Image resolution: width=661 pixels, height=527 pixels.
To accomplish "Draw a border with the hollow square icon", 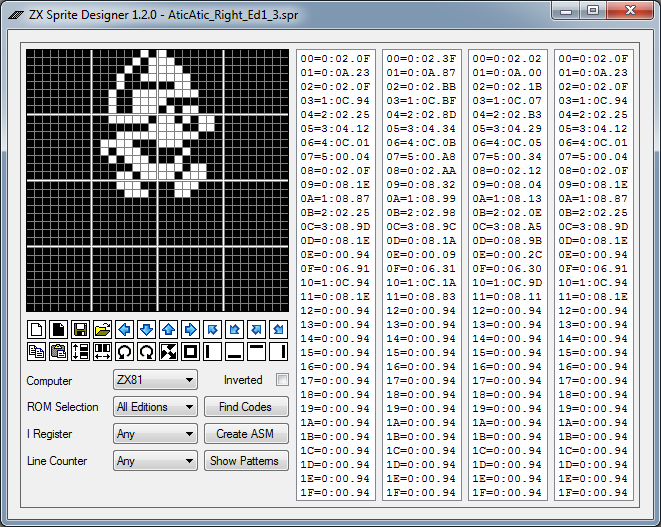I will (x=191, y=351).
